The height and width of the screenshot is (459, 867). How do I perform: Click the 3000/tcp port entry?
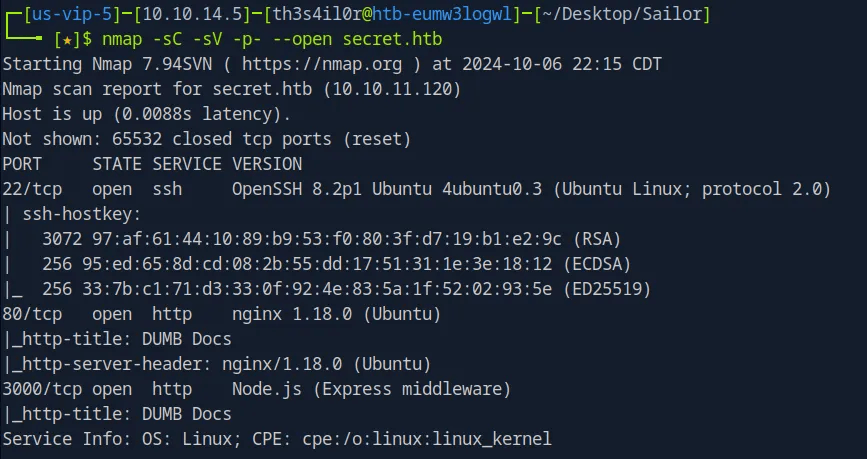click(x=37, y=389)
